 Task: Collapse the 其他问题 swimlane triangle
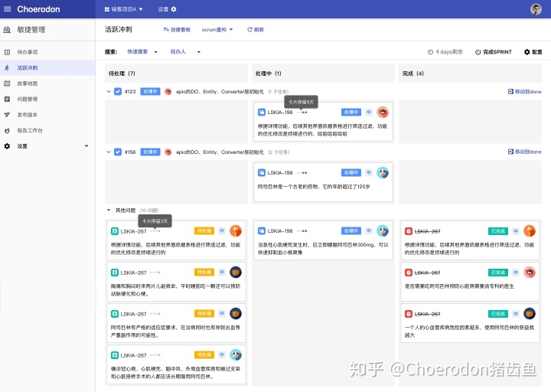pyautogui.click(x=108, y=211)
